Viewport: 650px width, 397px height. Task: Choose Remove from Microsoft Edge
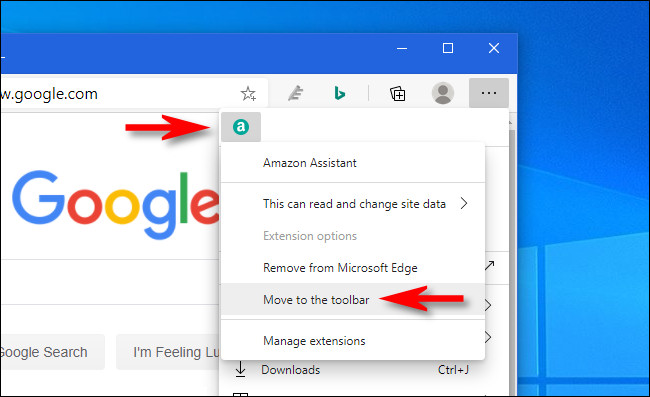click(x=353, y=268)
